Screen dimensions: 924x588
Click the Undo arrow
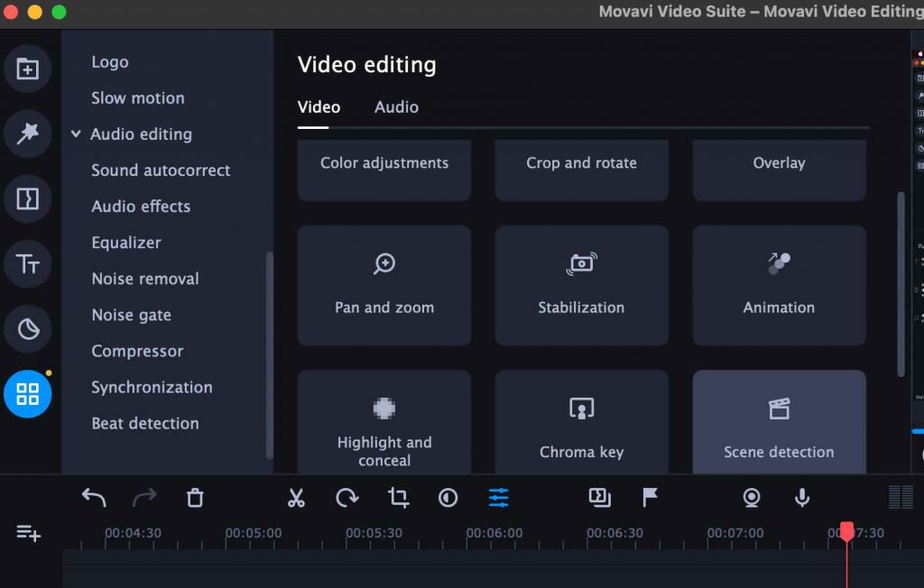pyautogui.click(x=93, y=496)
